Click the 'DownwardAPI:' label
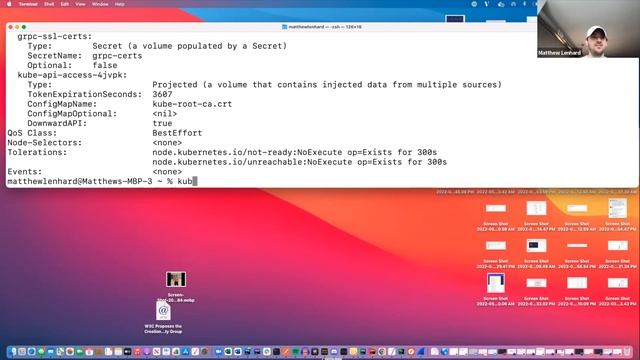Image resolution: width=640 pixels, height=360 pixels. 57,123
